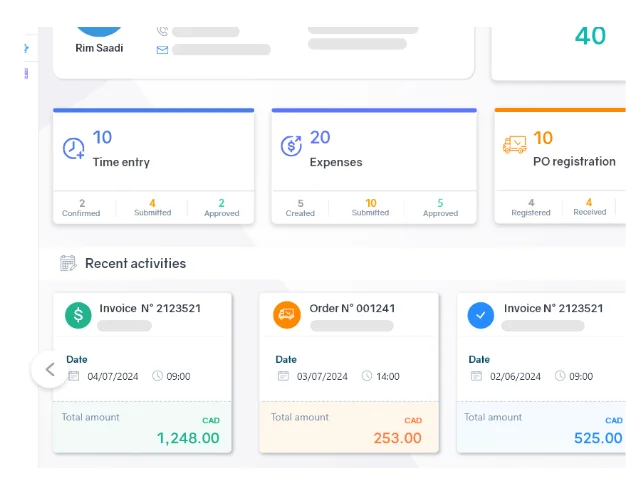626x492 pixels.
Task: Open the Time entry card
Action: (153, 150)
